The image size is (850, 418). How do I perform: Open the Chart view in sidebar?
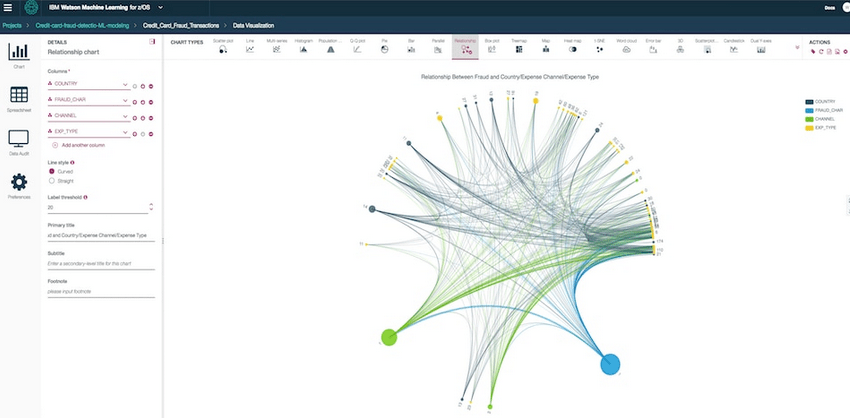point(18,54)
